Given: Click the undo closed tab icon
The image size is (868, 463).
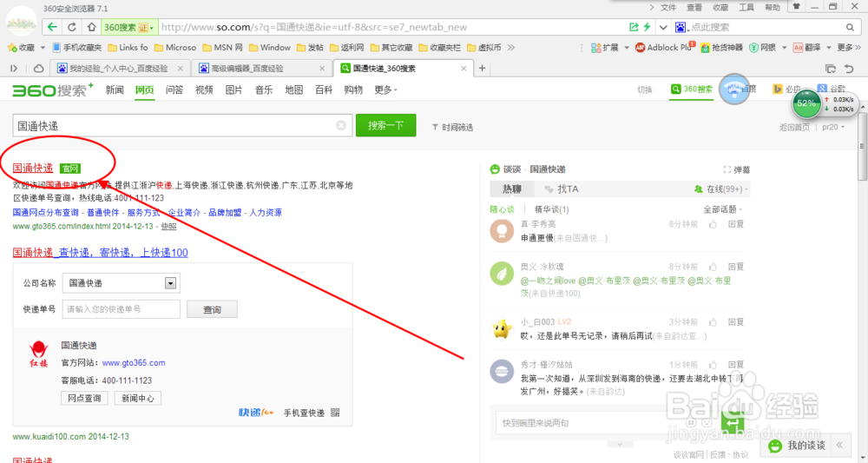Looking at the screenshot, I should (x=849, y=68).
